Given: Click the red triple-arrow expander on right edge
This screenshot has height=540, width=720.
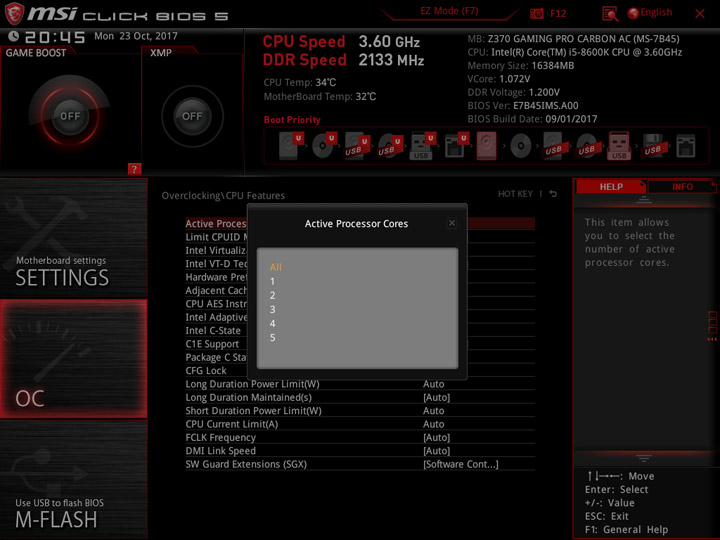Looking at the screenshot, I should pos(712,340).
